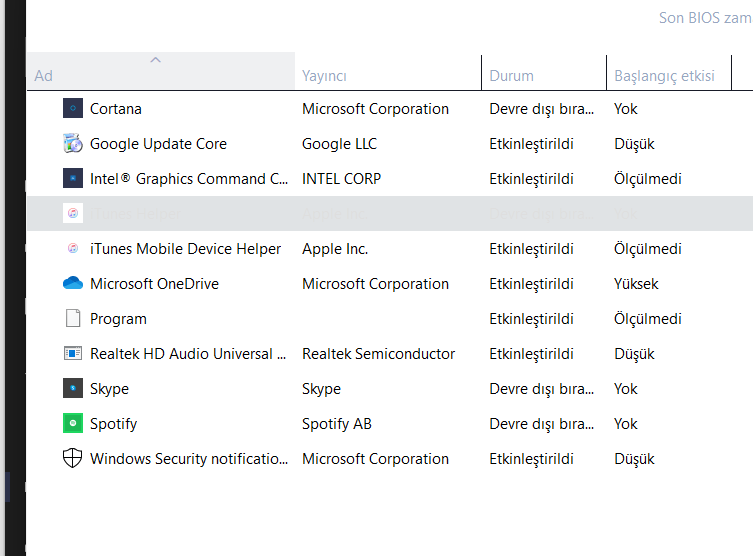Select Realtek HD Audio Universal entry
753x556 pixels.
coord(188,354)
